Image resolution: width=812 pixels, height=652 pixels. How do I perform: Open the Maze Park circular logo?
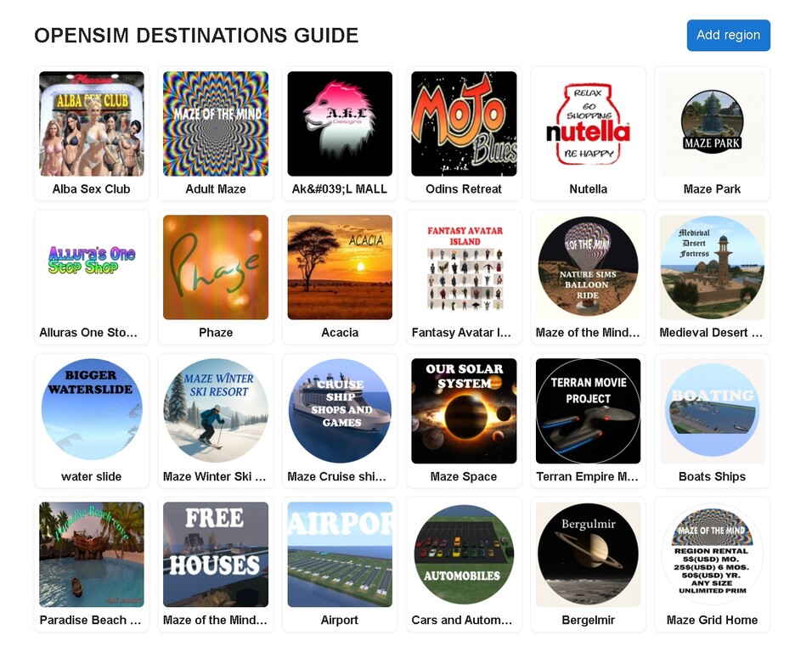coord(712,124)
